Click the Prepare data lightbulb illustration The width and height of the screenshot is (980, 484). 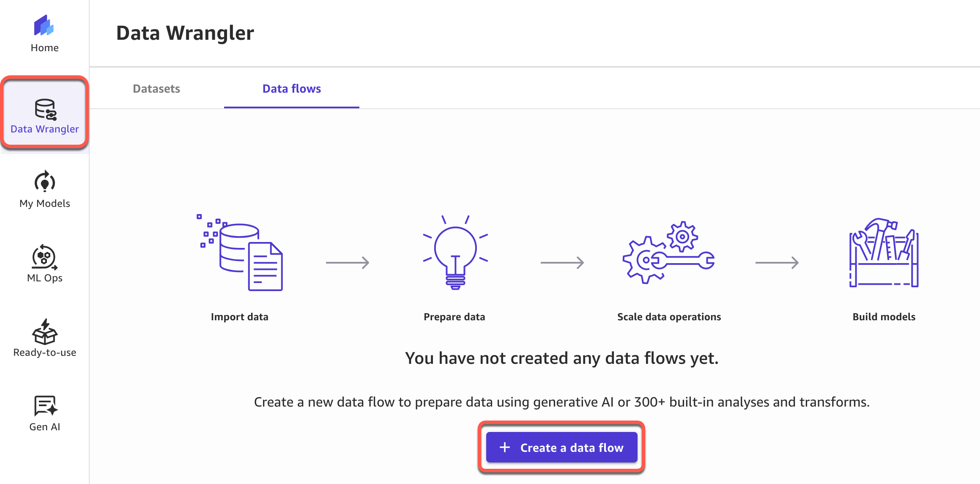pyautogui.click(x=455, y=253)
